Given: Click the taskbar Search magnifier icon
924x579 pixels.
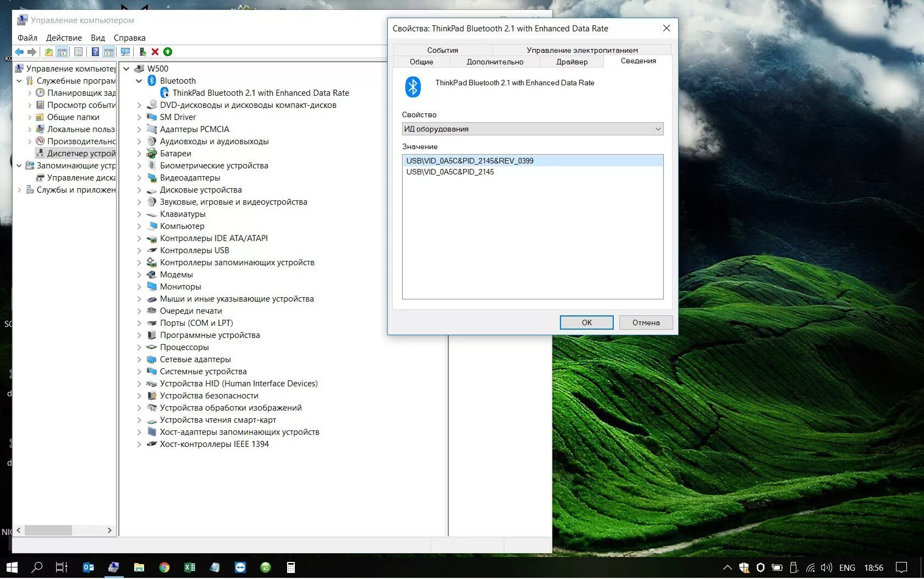Looking at the screenshot, I should coord(37,567).
